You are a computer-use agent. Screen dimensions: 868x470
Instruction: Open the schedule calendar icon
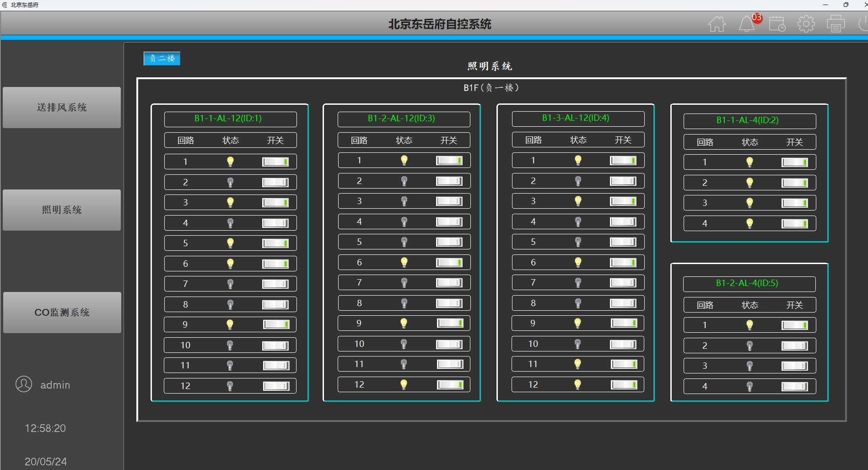tap(777, 24)
